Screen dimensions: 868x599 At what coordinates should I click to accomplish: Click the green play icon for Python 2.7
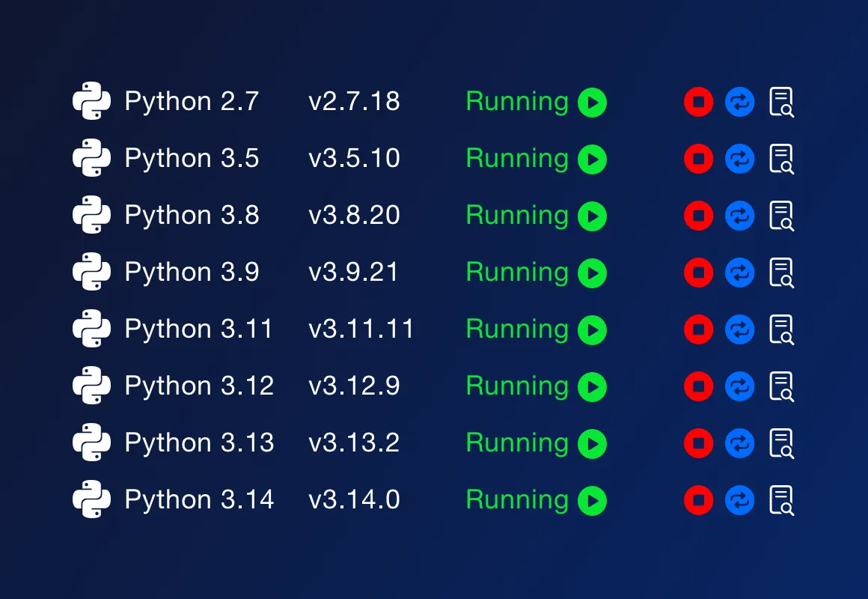click(593, 103)
